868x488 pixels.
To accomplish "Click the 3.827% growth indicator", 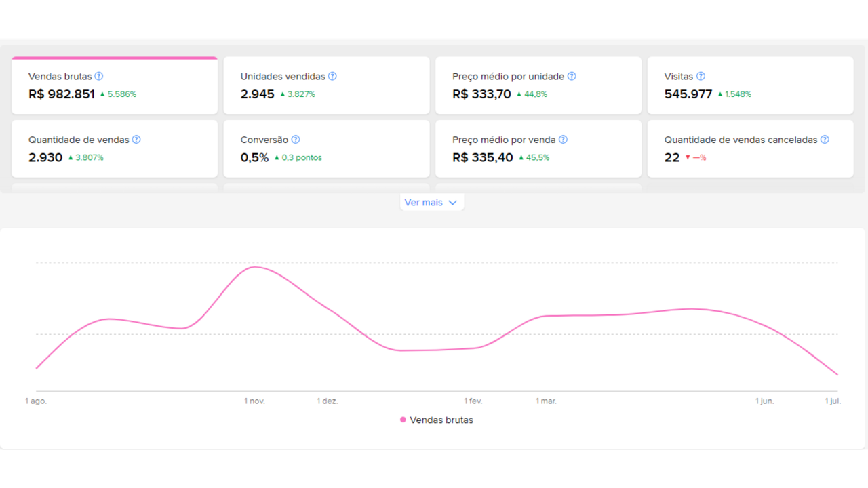I will (298, 94).
